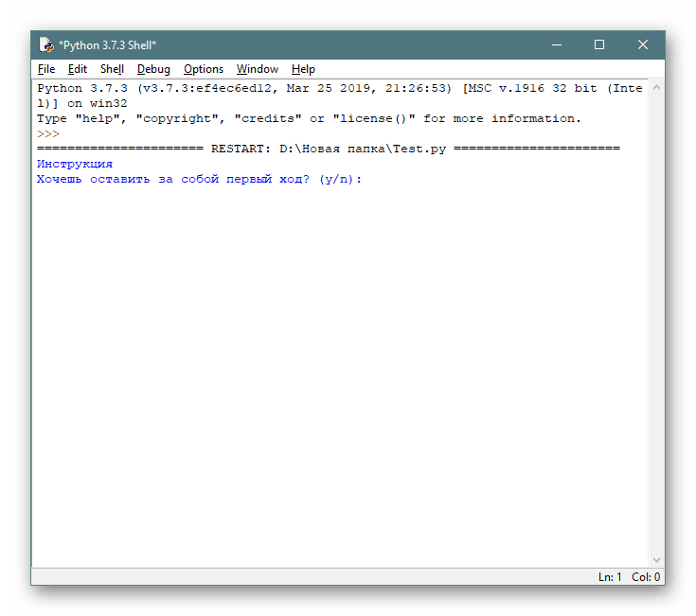This screenshot has height=616, width=696.
Task: Click the scrollbar down arrow
Action: tap(656, 560)
